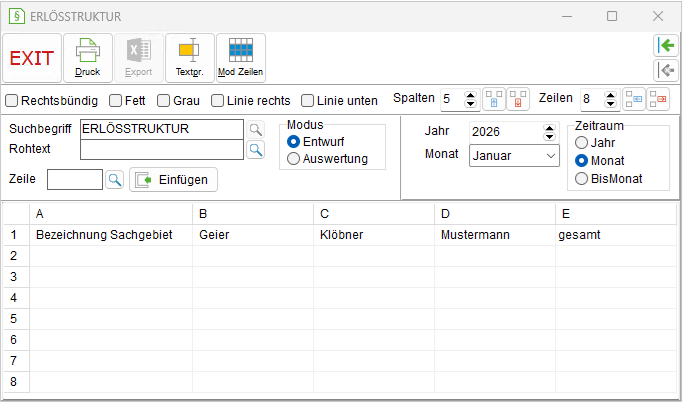Decrease the Zeilen value with down arrow

point(611,104)
